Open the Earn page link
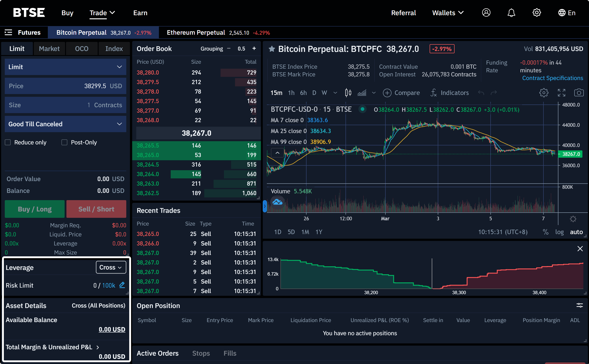The width and height of the screenshot is (589, 364). [x=140, y=13]
